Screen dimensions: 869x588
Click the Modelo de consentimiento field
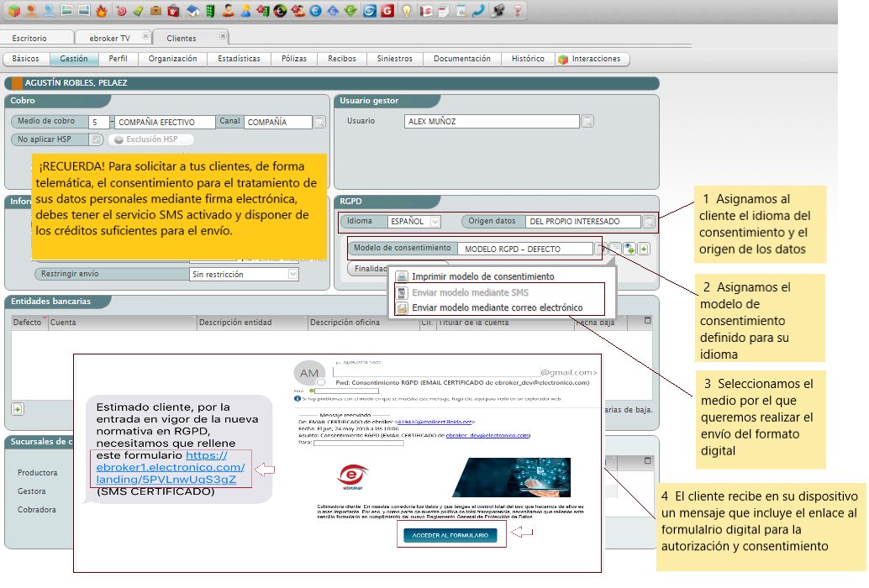[x=524, y=249]
